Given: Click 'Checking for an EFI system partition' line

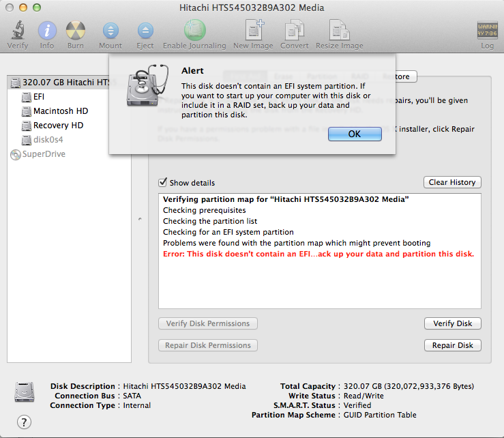Looking at the screenshot, I should pos(228,232).
